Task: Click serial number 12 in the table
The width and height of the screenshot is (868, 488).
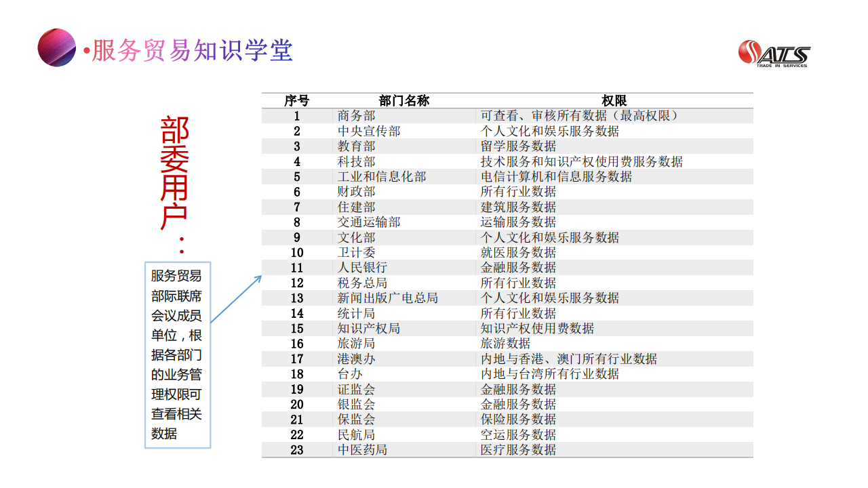Action: tap(297, 283)
